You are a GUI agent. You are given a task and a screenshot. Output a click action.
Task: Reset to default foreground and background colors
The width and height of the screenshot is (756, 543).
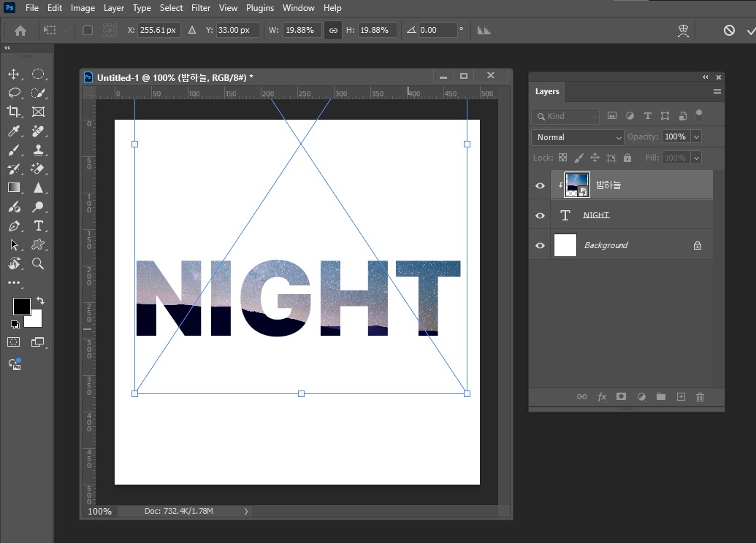click(15, 325)
